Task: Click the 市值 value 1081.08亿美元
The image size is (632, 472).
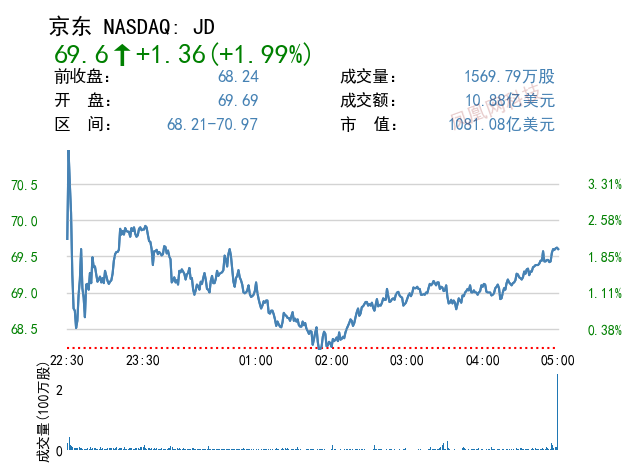Action: [x=502, y=125]
